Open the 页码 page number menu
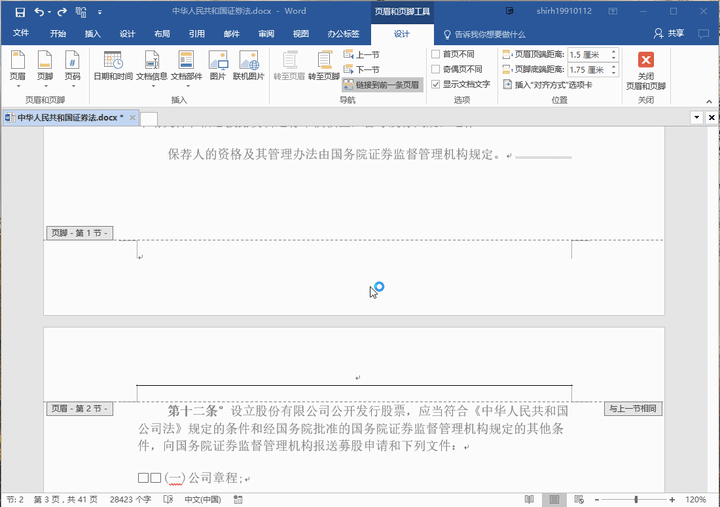 coord(73,69)
